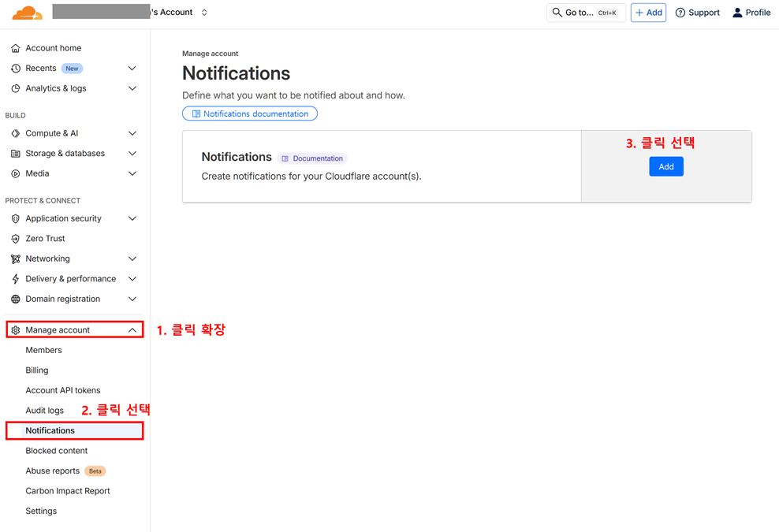The height and width of the screenshot is (532, 779).
Task: Click the Support question mark icon
Action: 680,13
